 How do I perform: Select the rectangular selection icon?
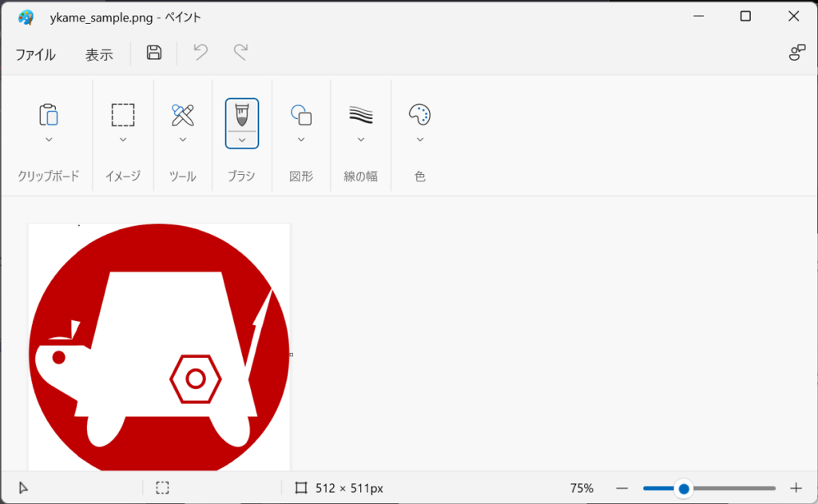pyautogui.click(x=123, y=115)
